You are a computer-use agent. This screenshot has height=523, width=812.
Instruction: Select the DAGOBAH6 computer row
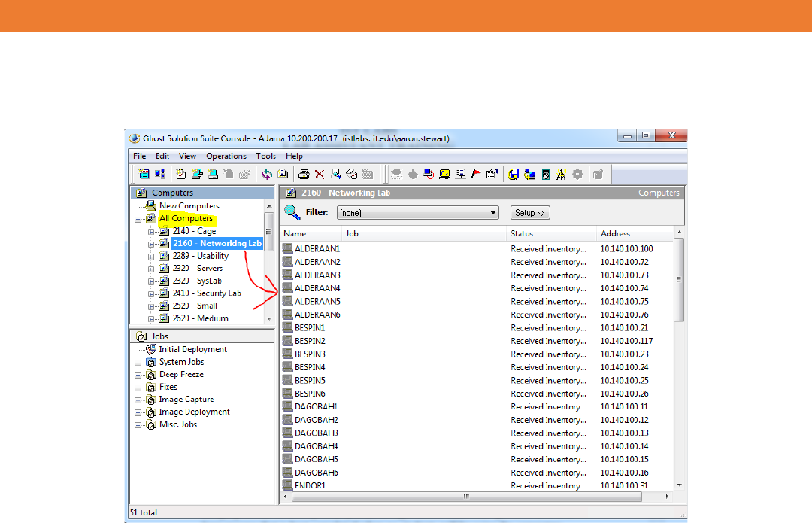pyautogui.click(x=477, y=472)
